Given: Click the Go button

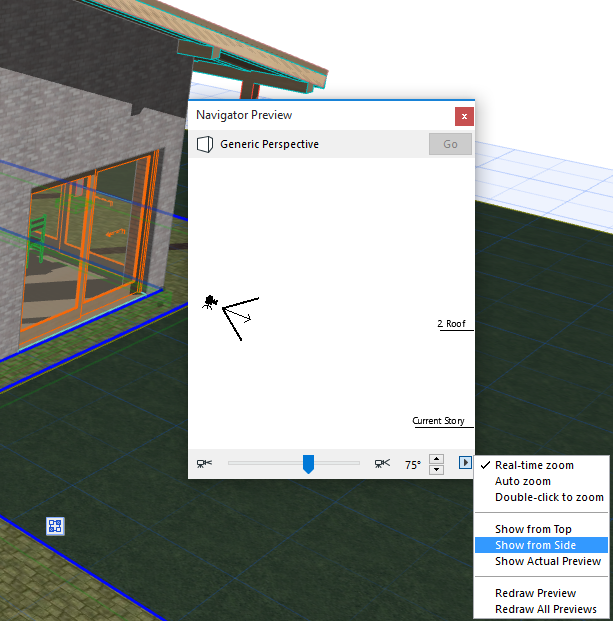Looking at the screenshot, I should [450, 144].
